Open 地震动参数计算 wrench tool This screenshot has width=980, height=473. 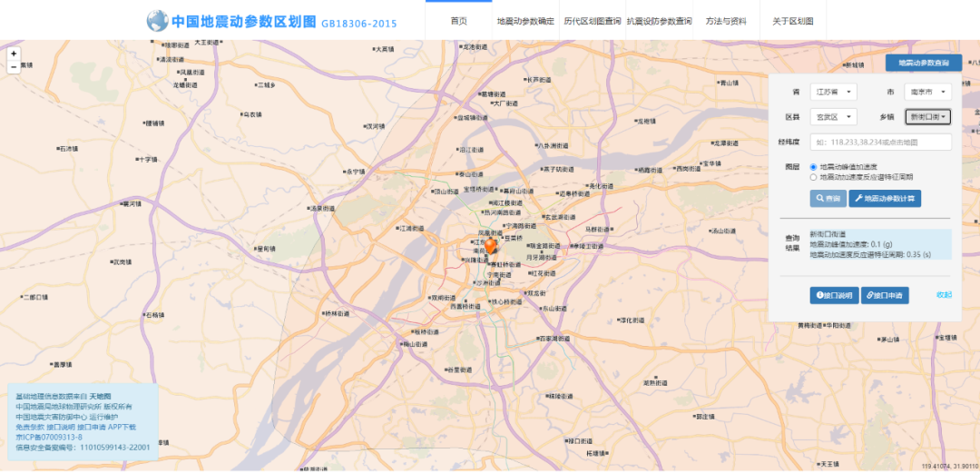tap(884, 198)
